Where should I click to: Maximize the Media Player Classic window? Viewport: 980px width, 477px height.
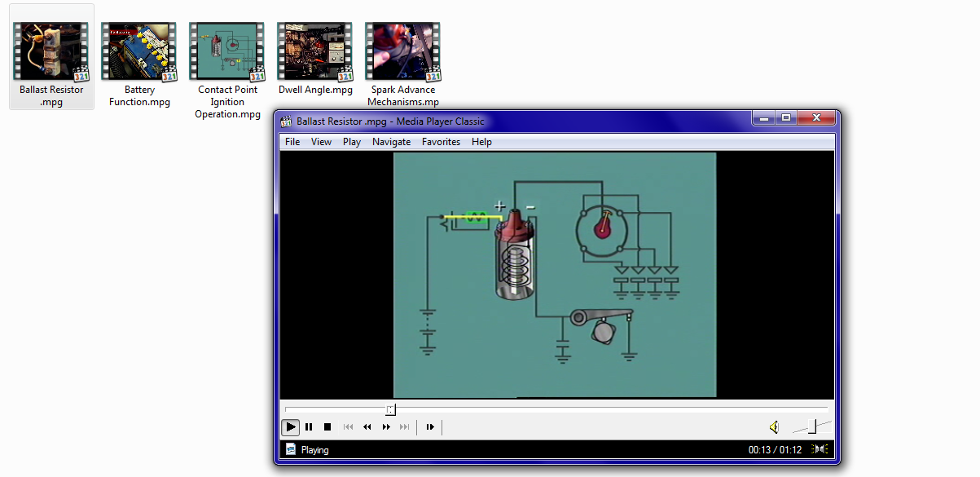(x=785, y=118)
